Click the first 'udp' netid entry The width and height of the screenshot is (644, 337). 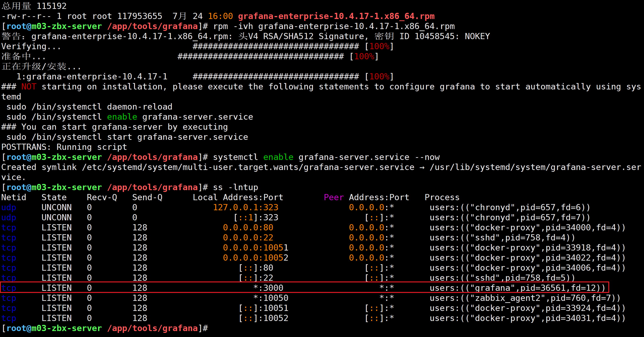pyautogui.click(x=9, y=208)
